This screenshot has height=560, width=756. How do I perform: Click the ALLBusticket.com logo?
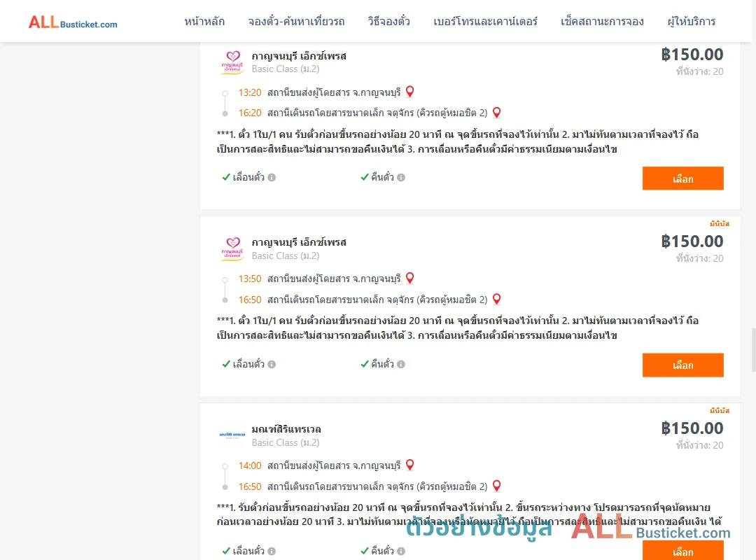click(73, 22)
